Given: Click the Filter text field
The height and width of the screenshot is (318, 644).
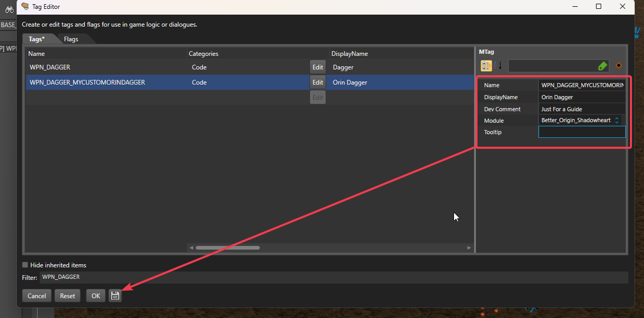Looking at the screenshot, I should click(x=334, y=277).
